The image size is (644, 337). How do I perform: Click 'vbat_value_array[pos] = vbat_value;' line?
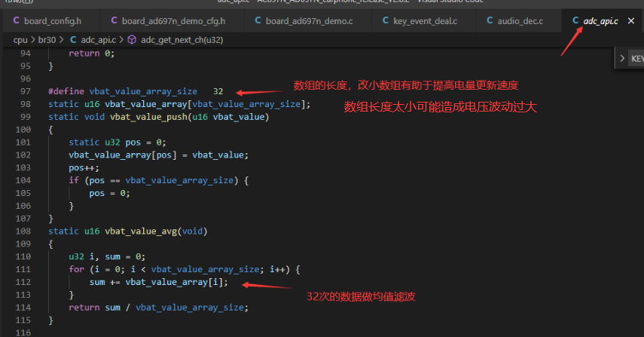click(x=158, y=155)
